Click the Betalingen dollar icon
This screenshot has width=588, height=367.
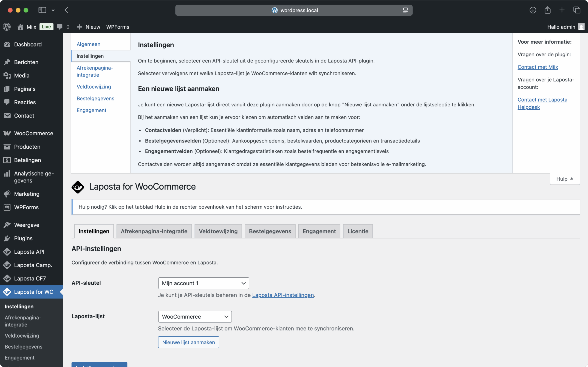tap(7, 160)
